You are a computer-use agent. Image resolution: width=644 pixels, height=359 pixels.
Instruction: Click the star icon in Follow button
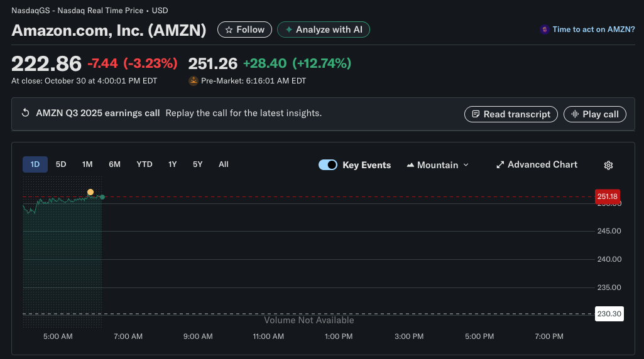(229, 29)
